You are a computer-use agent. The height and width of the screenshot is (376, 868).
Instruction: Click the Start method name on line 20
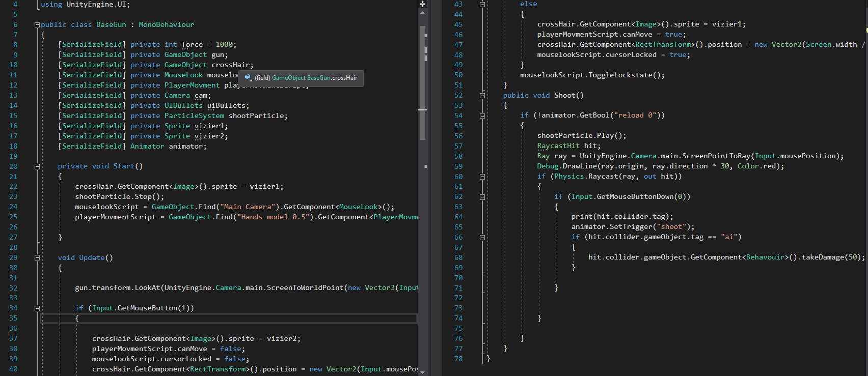point(124,166)
